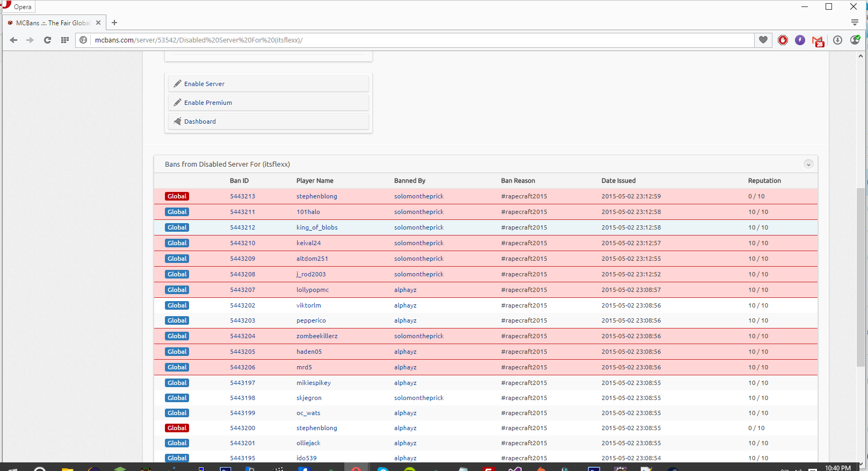Click the 0 / 10 reputation of ban 5443213
Image resolution: width=868 pixels, height=471 pixels.
pyautogui.click(x=756, y=196)
